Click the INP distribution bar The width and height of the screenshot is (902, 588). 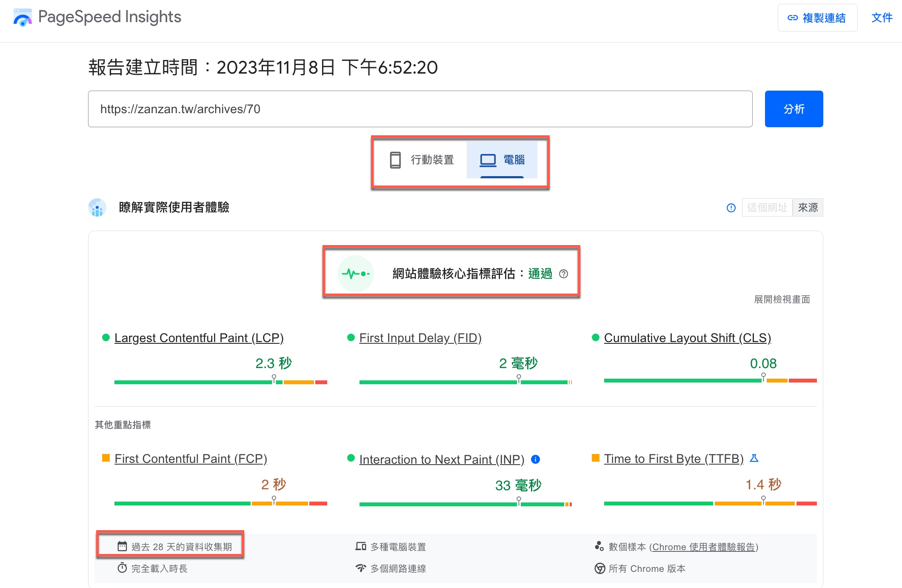(x=465, y=504)
